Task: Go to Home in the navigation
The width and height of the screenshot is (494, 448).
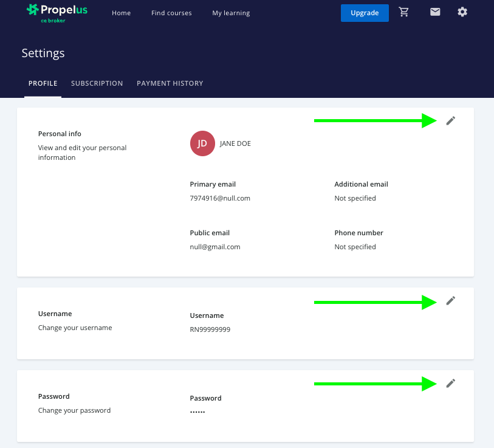Action: (x=121, y=13)
